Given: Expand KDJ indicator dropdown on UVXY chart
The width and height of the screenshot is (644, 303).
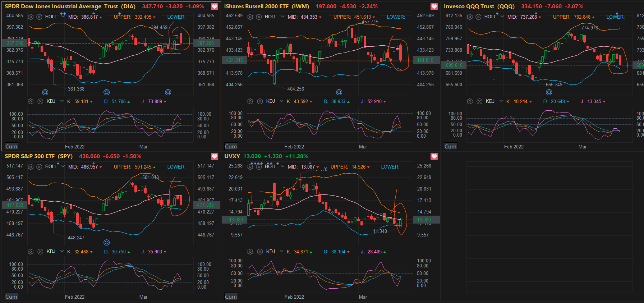Looking at the screenshot, I should tap(281, 251).
